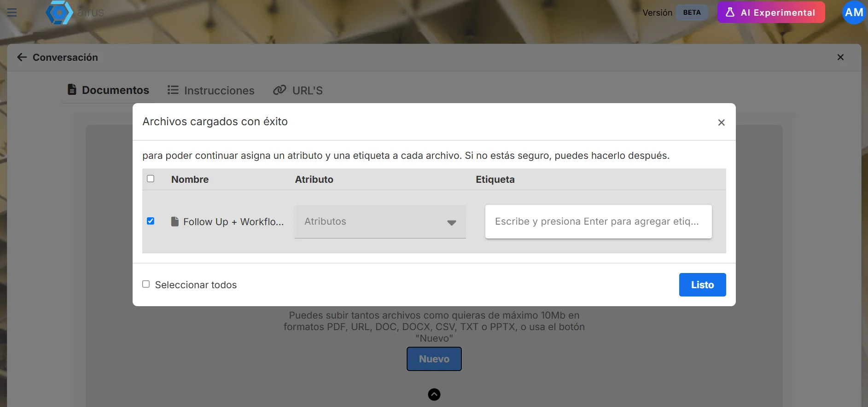Image resolution: width=868 pixels, height=407 pixels.
Task: Click the Nombre column header
Action: pyautogui.click(x=190, y=180)
